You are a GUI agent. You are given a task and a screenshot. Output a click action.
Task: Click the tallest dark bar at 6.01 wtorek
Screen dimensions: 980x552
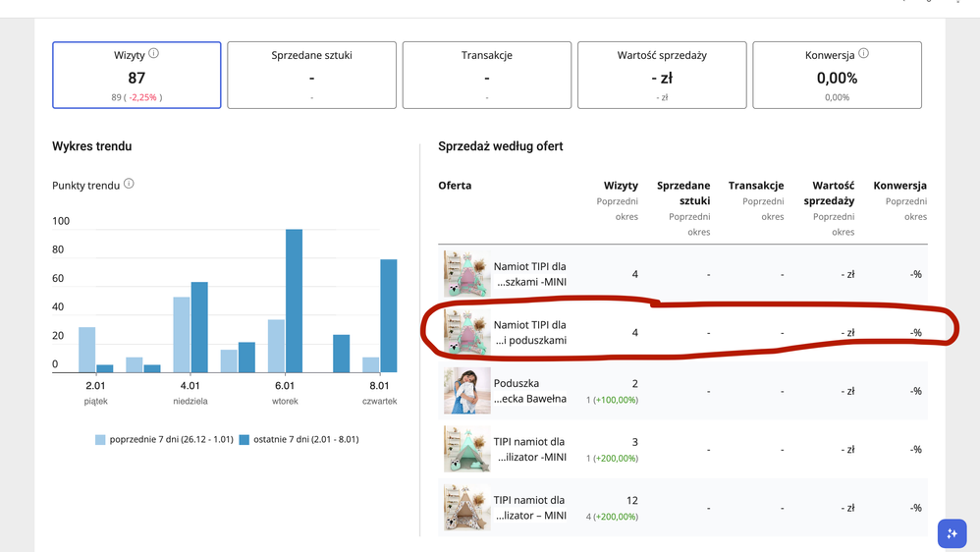[x=294, y=301]
